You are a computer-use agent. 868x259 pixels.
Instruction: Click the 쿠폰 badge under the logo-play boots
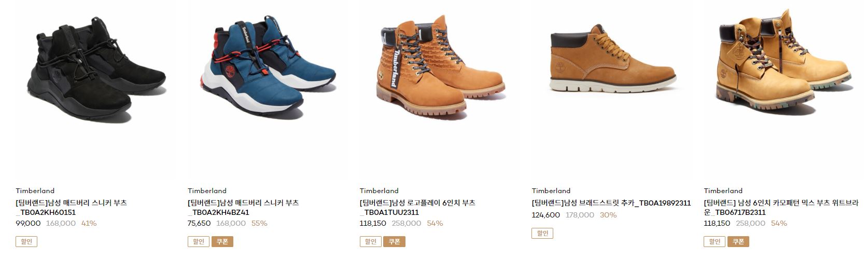pyautogui.click(x=395, y=241)
